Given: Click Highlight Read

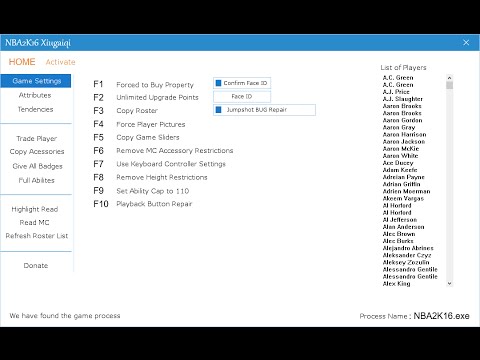Looking at the screenshot, I should [x=35, y=209].
